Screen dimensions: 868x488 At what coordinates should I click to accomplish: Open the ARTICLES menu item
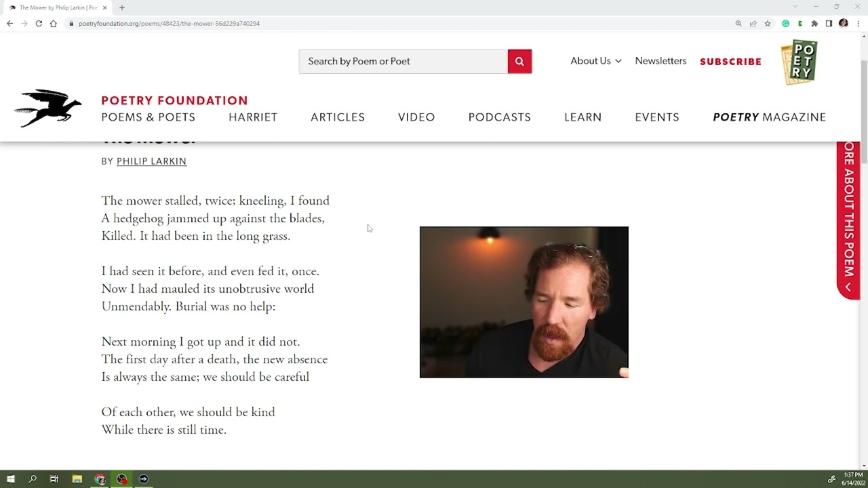tap(338, 117)
